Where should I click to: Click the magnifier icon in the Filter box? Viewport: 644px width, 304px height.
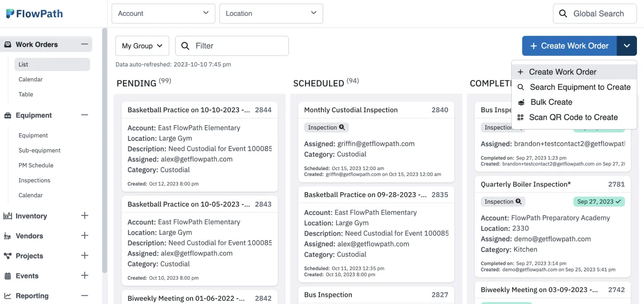[x=185, y=46]
